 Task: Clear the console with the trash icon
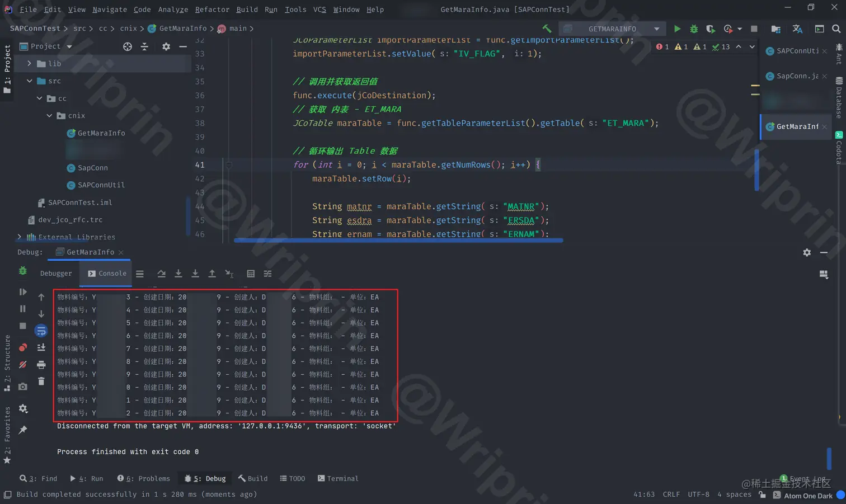click(41, 381)
